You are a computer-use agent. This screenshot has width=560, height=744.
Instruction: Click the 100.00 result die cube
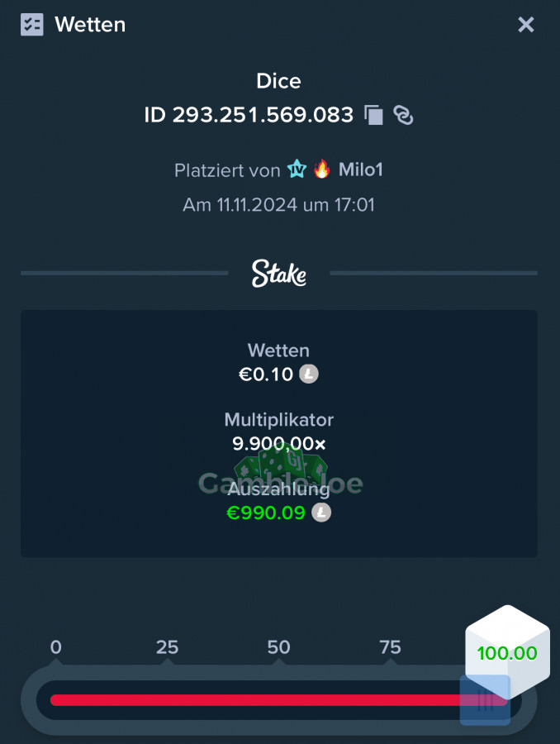(507, 652)
